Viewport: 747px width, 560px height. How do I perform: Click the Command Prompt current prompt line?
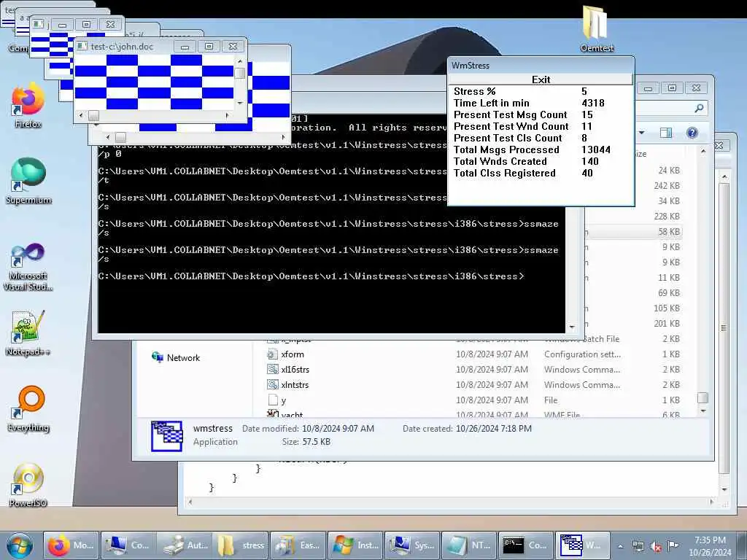311,276
